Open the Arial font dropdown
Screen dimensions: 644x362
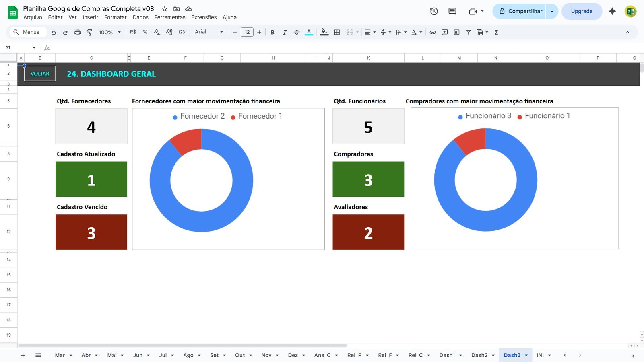pyautogui.click(x=207, y=32)
